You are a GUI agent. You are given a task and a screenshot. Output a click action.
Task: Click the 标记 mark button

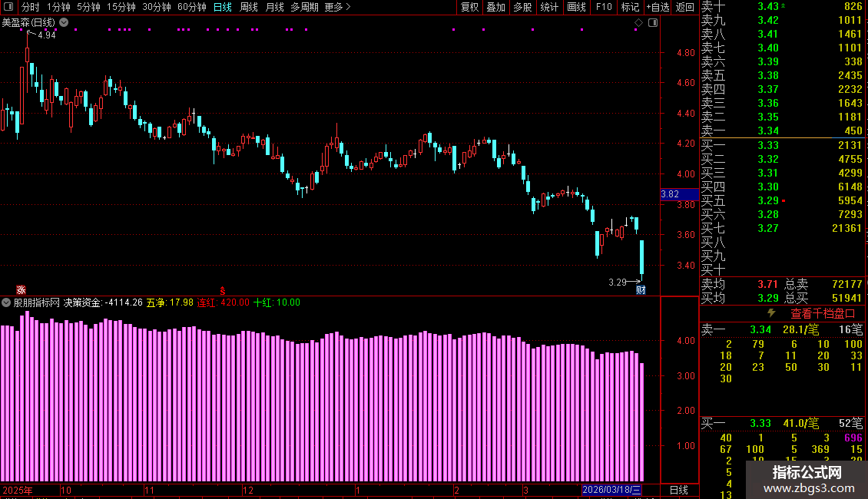click(630, 7)
